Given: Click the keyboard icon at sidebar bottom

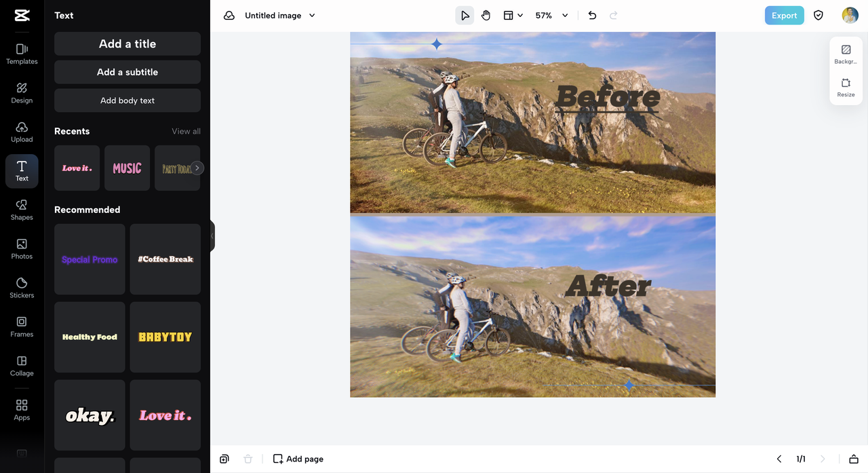Looking at the screenshot, I should (x=22, y=453).
